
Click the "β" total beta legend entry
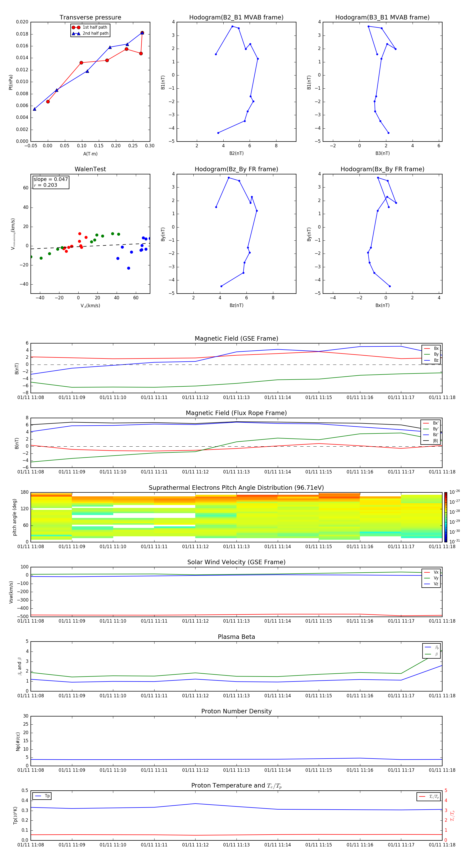(431, 654)
